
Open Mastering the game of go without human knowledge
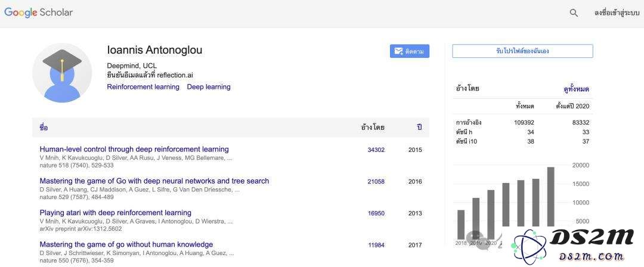tap(126, 244)
